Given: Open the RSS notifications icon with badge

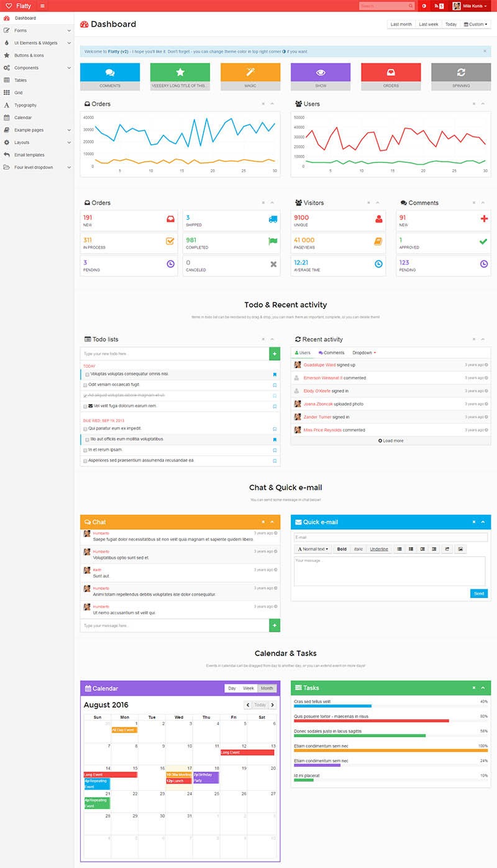Looking at the screenshot, I should [x=439, y=6].
